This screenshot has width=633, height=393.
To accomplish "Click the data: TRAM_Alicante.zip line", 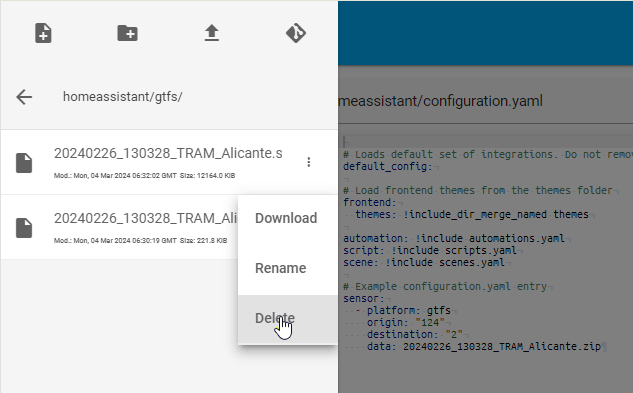I will pos(484,347).
